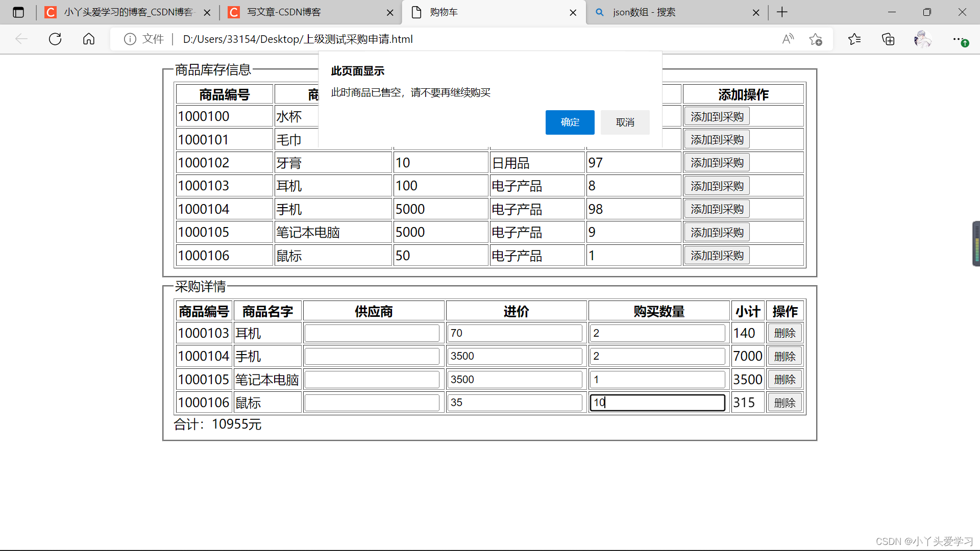Click quantity field for 笔记本电脑
Screen dimensions: 980x551
tap(658, 380)
